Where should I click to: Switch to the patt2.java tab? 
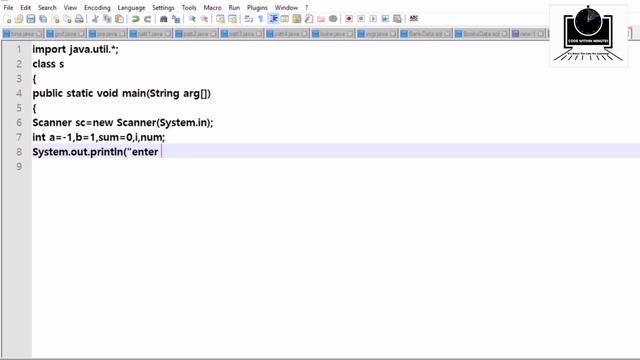pos(196,34)
